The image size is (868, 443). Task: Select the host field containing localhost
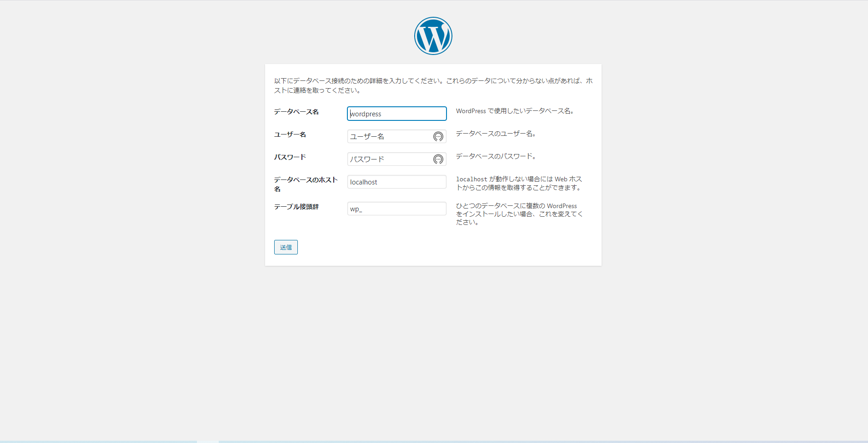(396, 182)
